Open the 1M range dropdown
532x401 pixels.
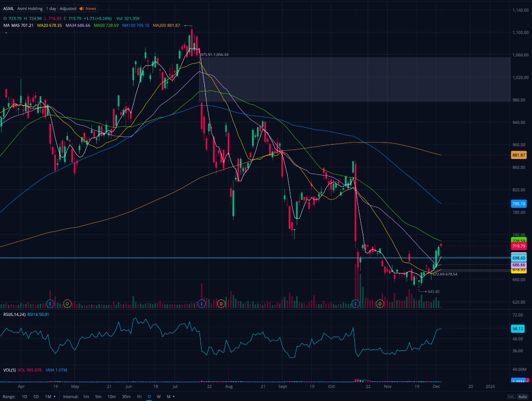click(50, 397)
